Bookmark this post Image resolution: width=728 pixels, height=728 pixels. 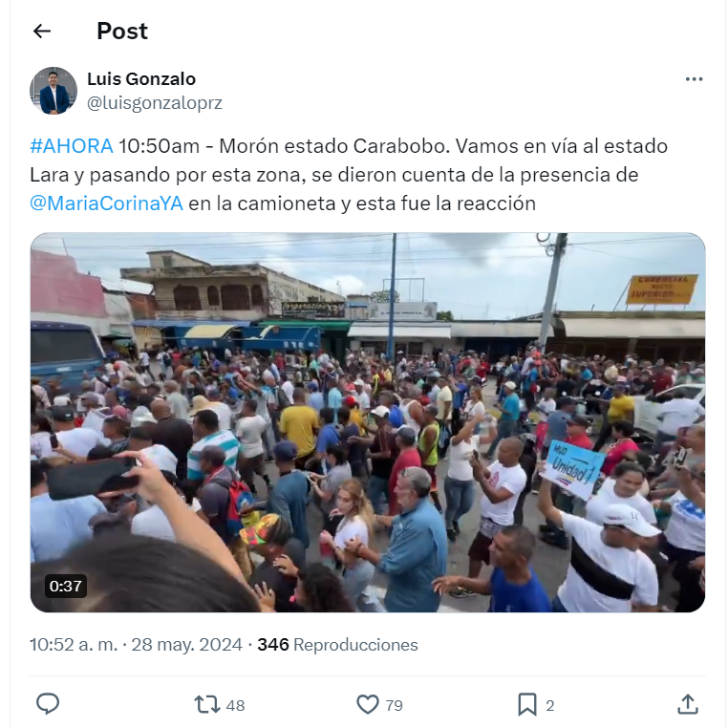(527, 704)
